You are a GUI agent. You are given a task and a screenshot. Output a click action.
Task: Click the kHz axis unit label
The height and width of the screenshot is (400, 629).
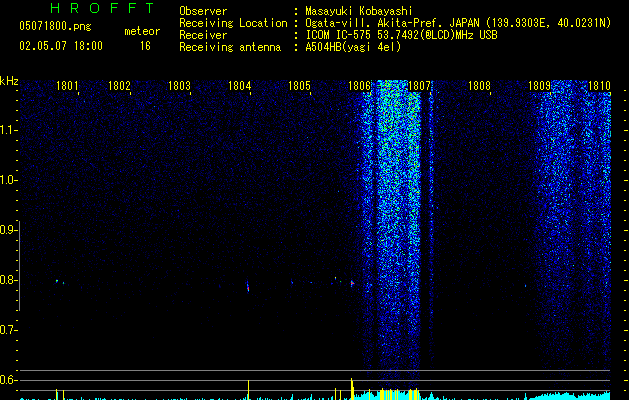[9, 81]
